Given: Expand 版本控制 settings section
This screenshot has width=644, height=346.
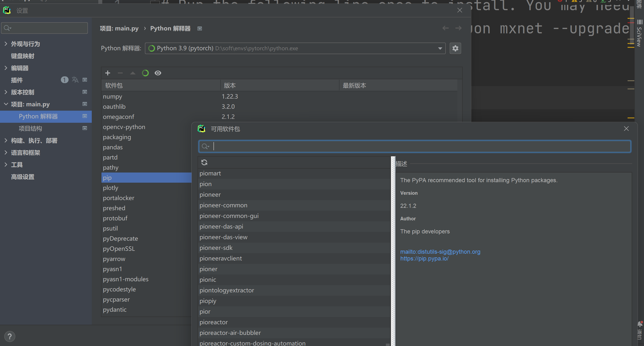Looking at the screenshot, I should pyautogui.click(x=6, y=92).
